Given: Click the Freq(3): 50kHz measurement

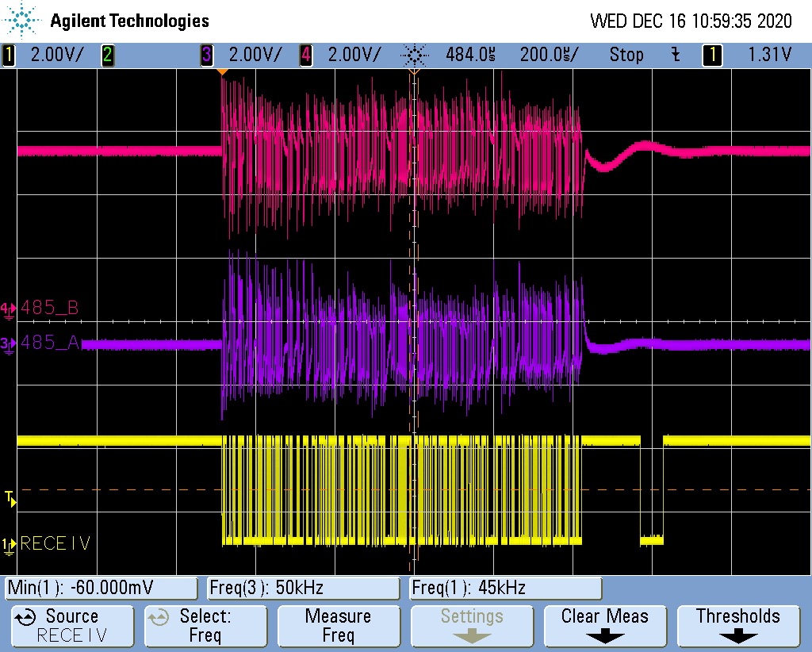Looking at the screenshot, I should point(304,588).
